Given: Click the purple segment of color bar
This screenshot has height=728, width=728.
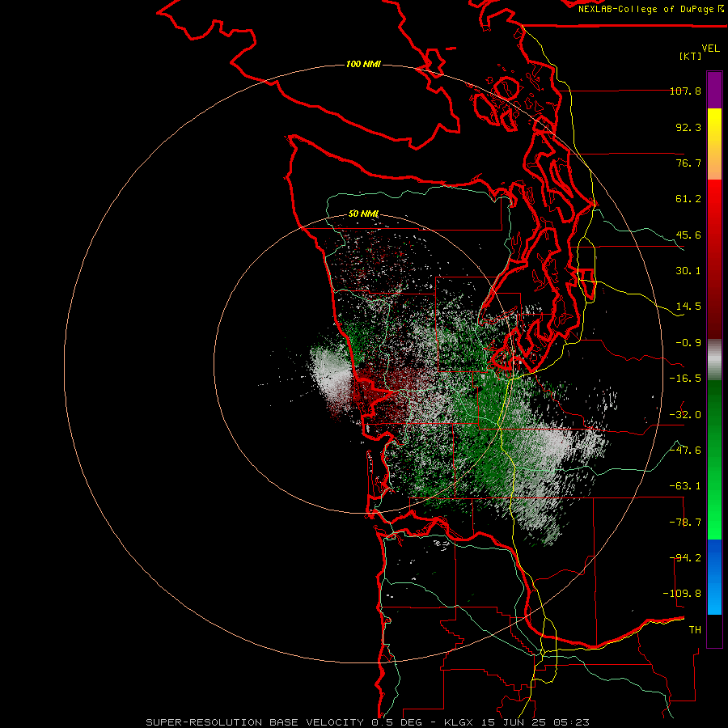Looking at the screenshot, I should (x=714, y=90).
